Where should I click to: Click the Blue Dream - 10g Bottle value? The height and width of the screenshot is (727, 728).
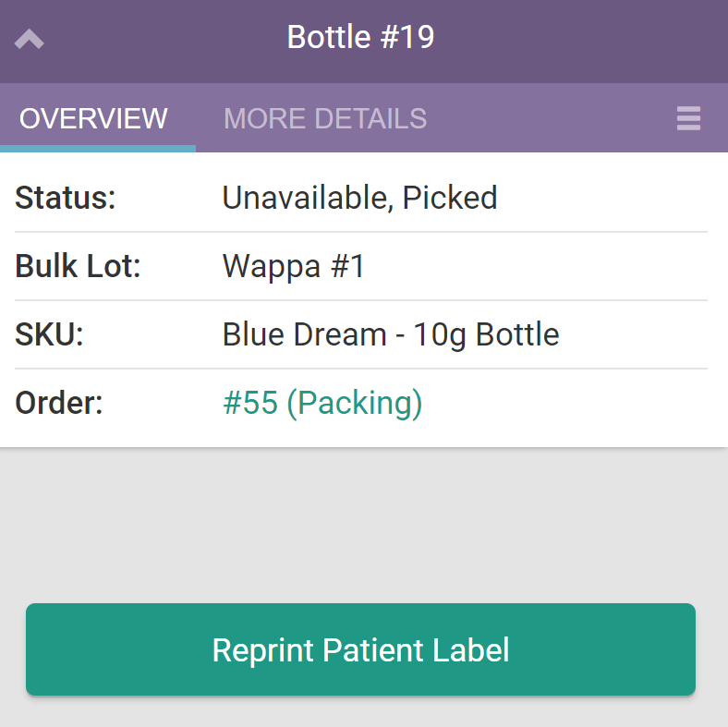(391, 334)
